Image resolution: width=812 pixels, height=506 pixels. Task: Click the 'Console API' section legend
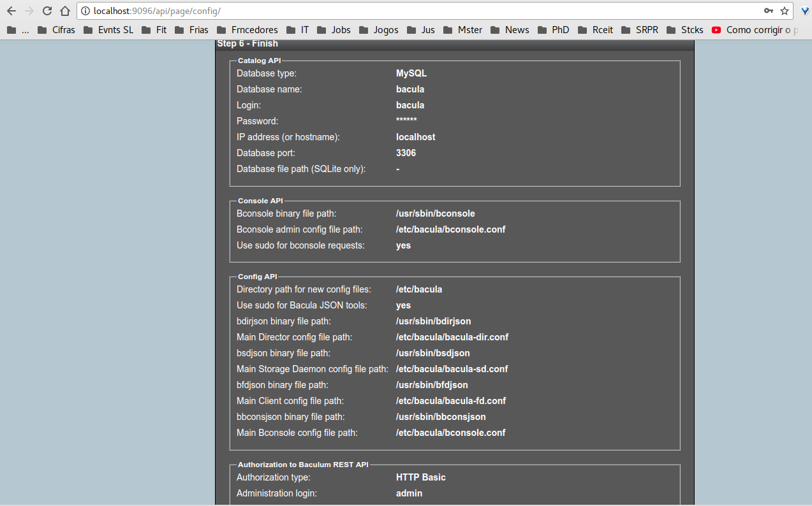click(x=260, y=201)
